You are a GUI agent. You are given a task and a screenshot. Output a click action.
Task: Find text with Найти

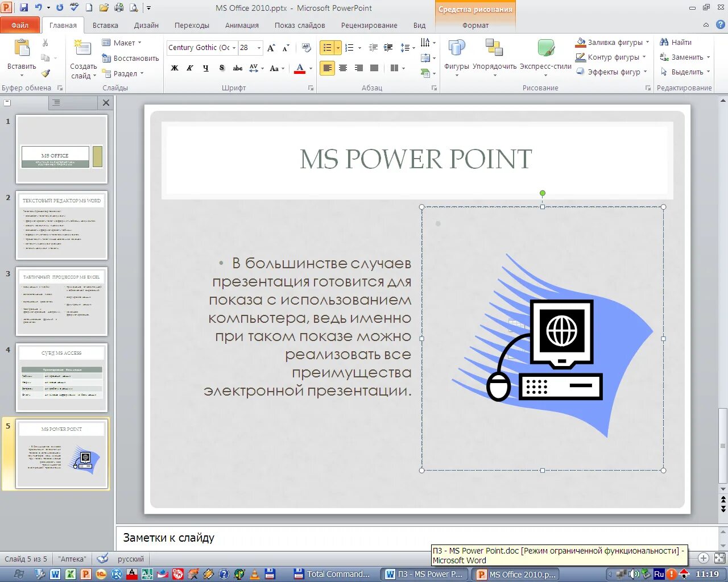pyautogui.click(x=676, y=42)
